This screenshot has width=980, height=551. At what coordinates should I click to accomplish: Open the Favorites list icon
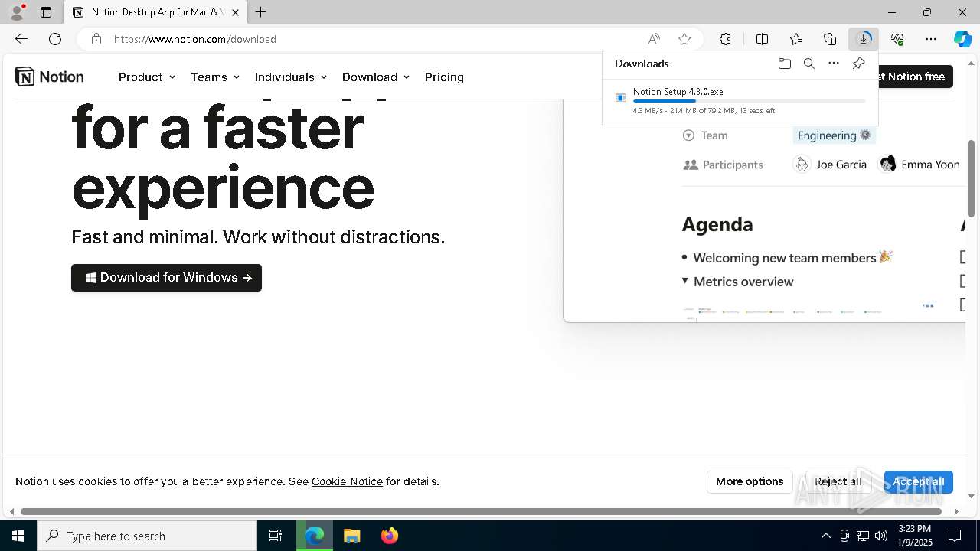pos(796,39)
